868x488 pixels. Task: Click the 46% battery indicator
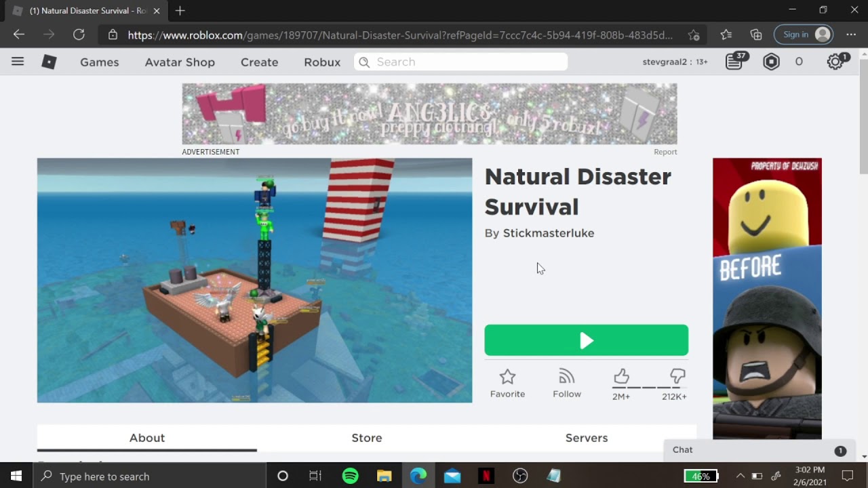coord(701,476)
